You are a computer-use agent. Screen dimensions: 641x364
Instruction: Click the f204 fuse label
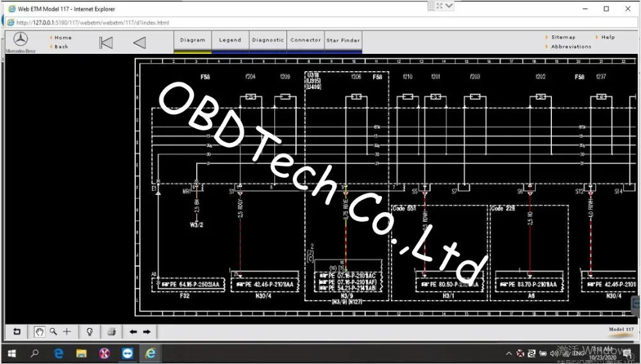coord(251,77)
